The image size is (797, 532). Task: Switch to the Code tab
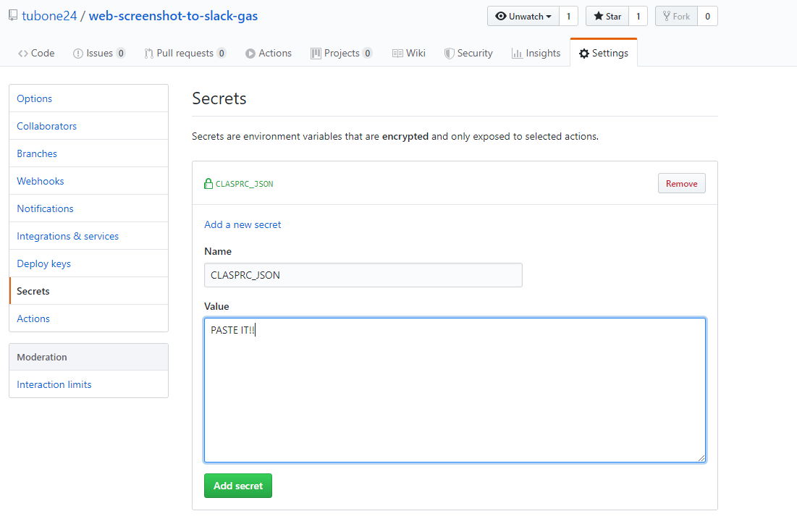click(36, 53)
